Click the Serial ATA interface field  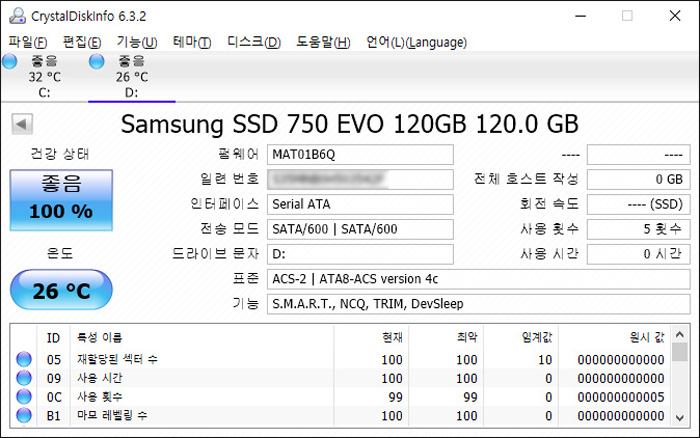[x=360, y=204]
